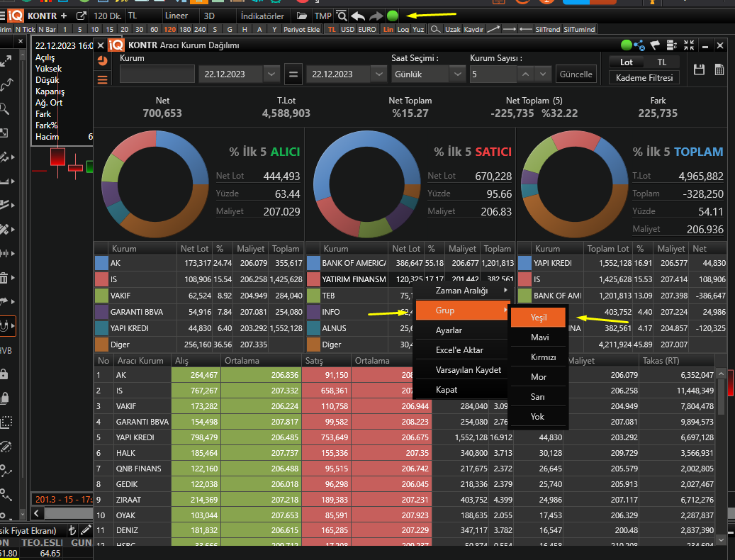Increase Kurum Sayısı with the up arrow
The image size is (735, 560).
pyautogui.click(x=525, y=74)
